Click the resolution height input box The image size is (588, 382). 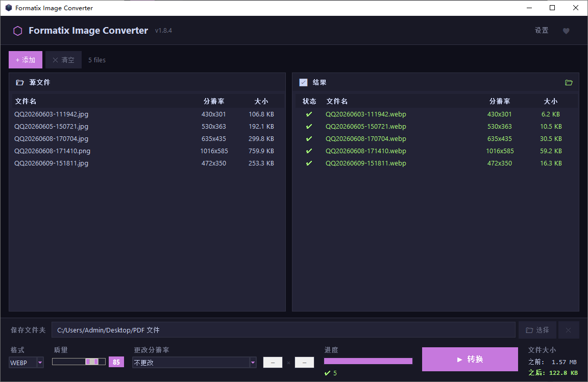pyautogui.click(x=305, y=363)
